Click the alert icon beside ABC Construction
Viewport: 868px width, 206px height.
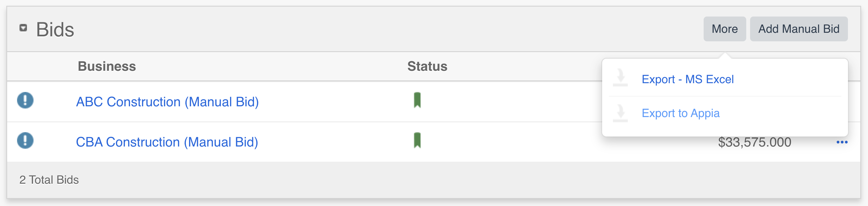pyautogui.click(x=25, y=100)
